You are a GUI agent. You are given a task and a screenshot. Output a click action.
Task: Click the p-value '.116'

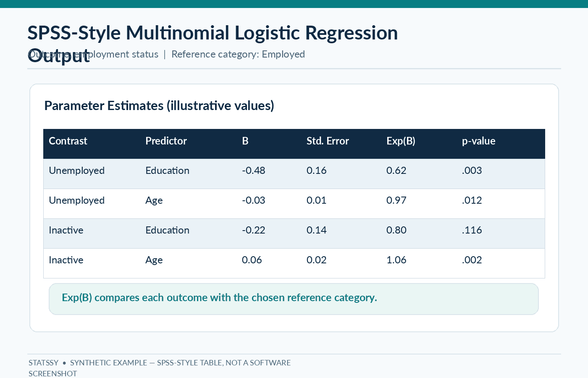pos(472,230)
